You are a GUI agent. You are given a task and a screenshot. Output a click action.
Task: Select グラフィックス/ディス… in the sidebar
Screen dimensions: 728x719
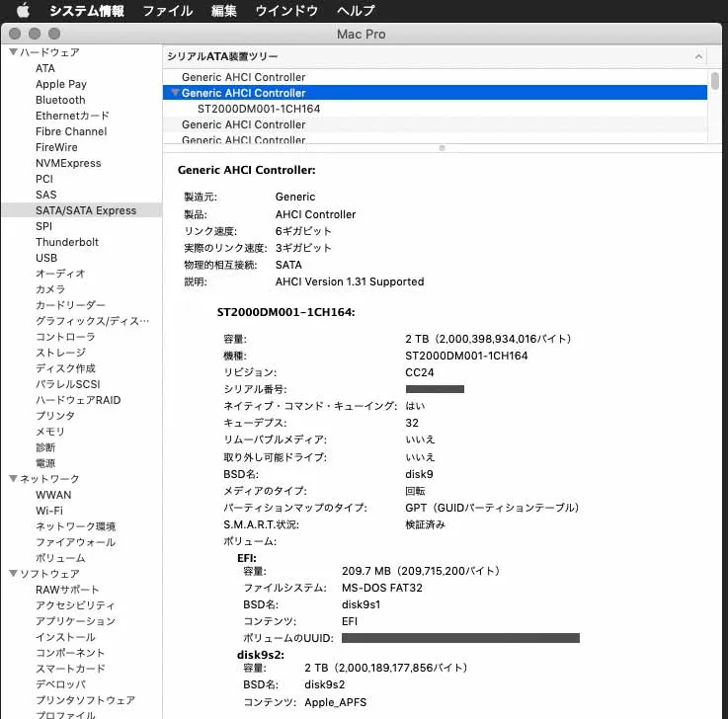point(93,321)
